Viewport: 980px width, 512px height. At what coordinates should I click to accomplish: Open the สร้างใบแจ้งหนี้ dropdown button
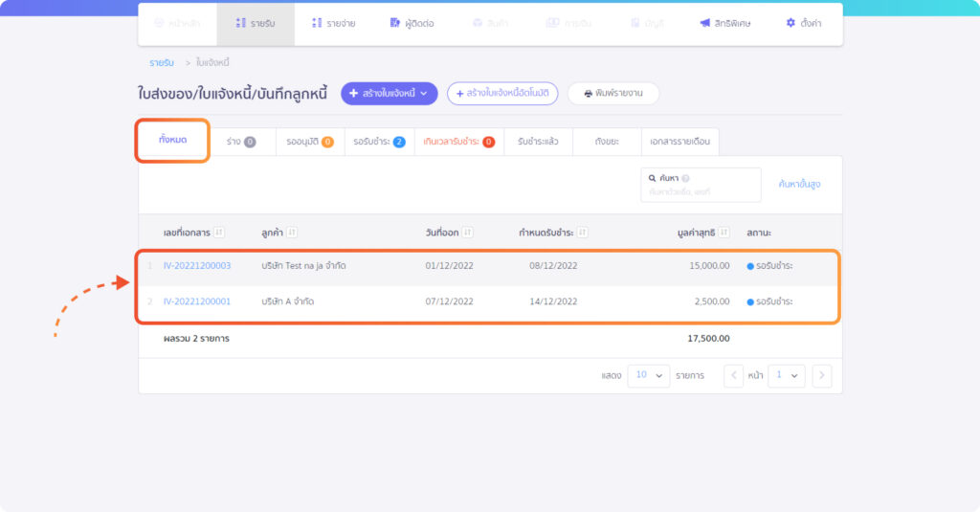390,93
